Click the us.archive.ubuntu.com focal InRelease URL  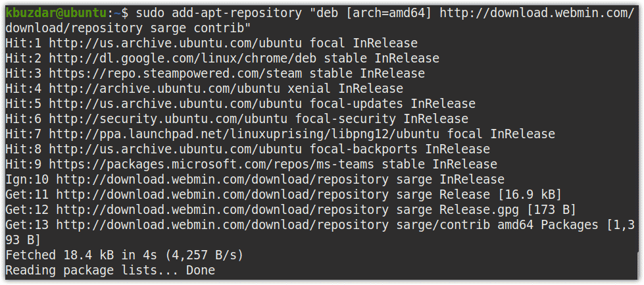(176, 43)
